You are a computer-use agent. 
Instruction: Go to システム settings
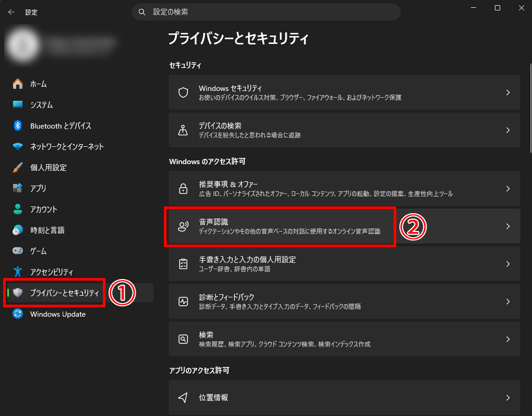[79, 105]
